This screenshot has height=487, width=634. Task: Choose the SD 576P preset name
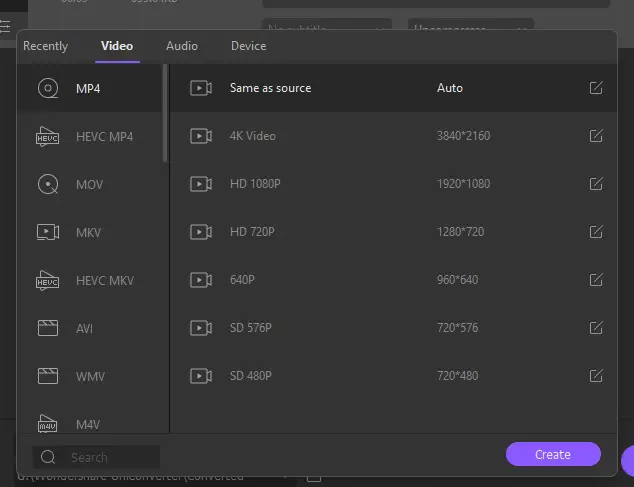click(x=251, y=328)
